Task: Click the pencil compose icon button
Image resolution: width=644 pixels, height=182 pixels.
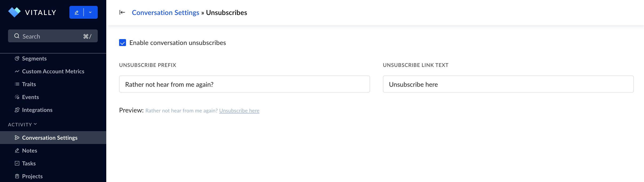Action: coord(77,12)
